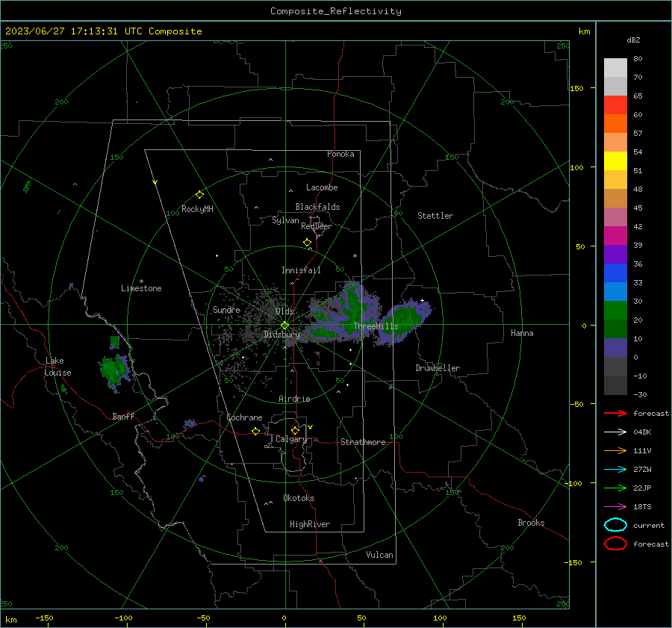The image size is (672, 628).
Task: Select the cyan 27ZW arrow legend icon
Action: (615, 470)
